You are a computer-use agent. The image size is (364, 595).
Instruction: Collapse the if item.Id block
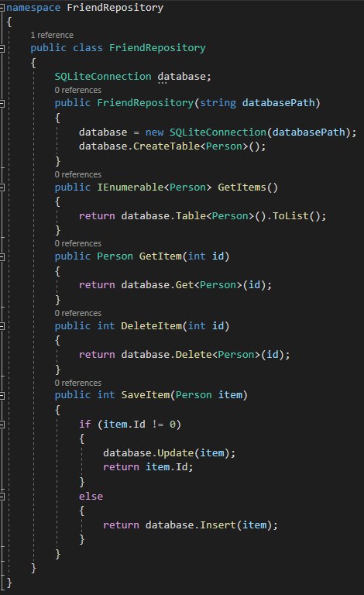2,425
